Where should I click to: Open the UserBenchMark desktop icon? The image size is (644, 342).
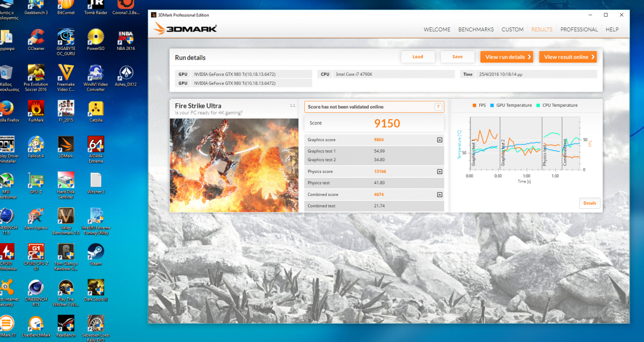[x=36, y=325]
